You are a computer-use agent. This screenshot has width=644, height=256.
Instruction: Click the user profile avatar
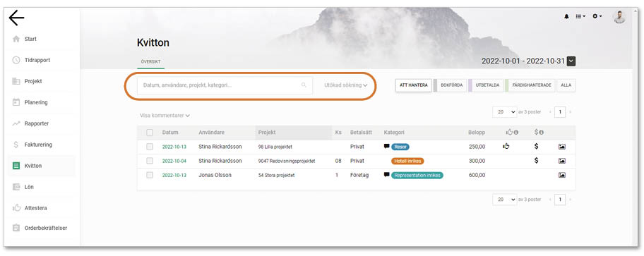click(619, 17)
